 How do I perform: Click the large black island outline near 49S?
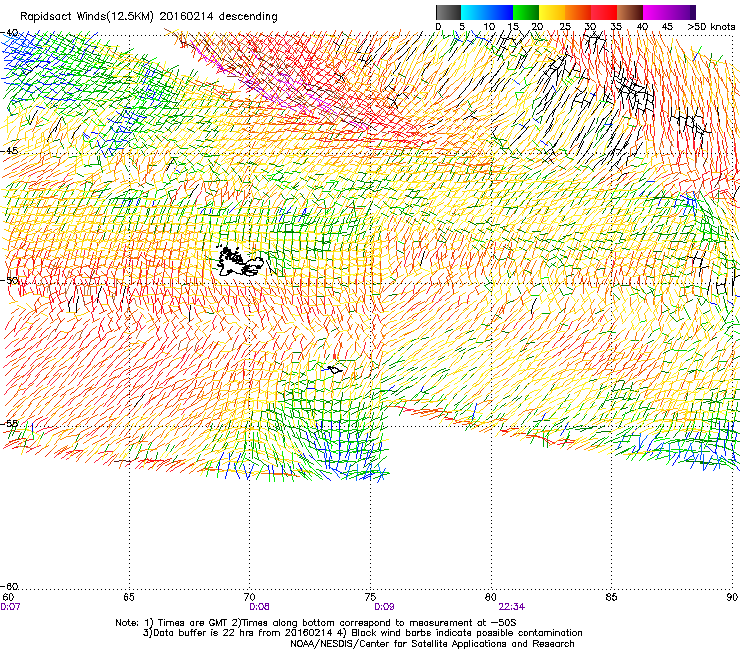point(240,262)
